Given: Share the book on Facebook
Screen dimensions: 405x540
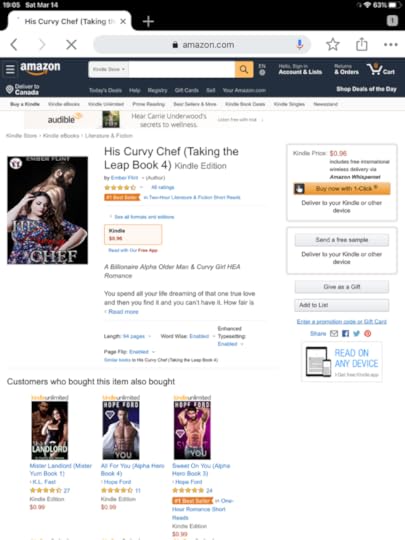Looking at the screenshot, I should pos(345,333).
